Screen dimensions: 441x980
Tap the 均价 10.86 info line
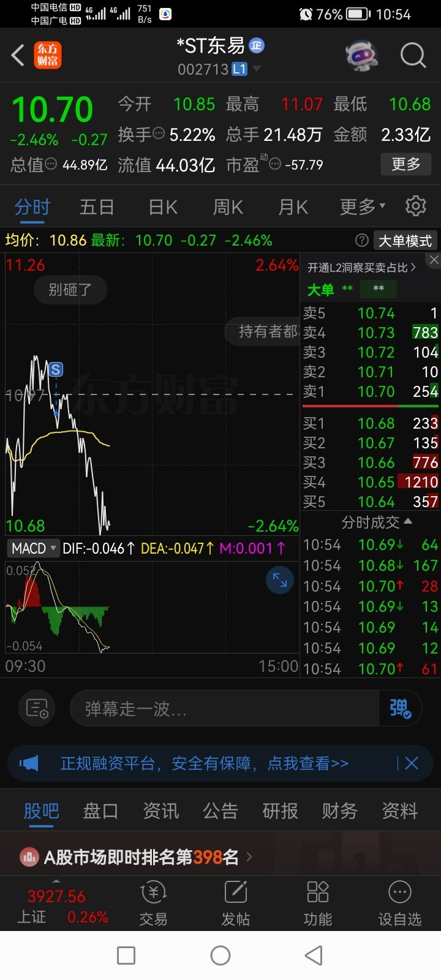click(x=46, y=240)
